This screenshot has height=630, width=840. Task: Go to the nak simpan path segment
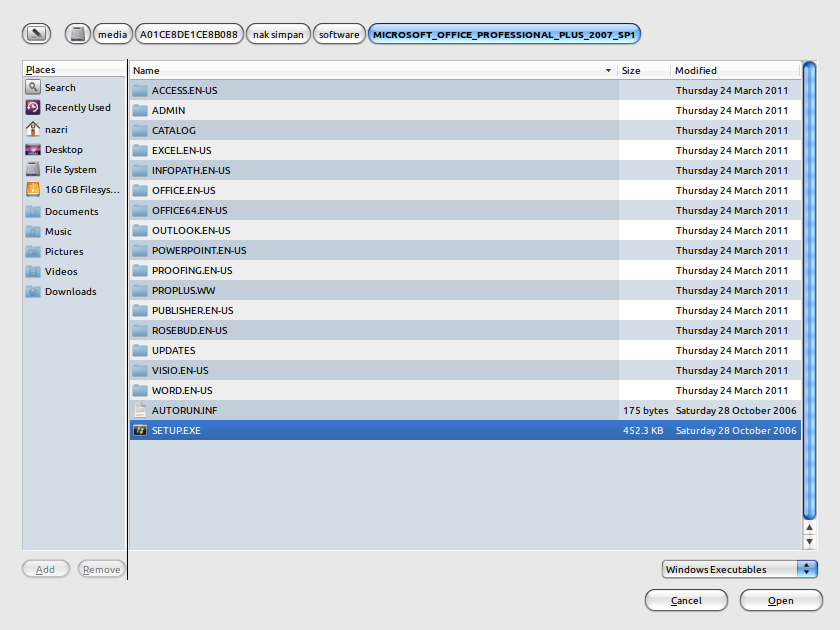point(278,34)
